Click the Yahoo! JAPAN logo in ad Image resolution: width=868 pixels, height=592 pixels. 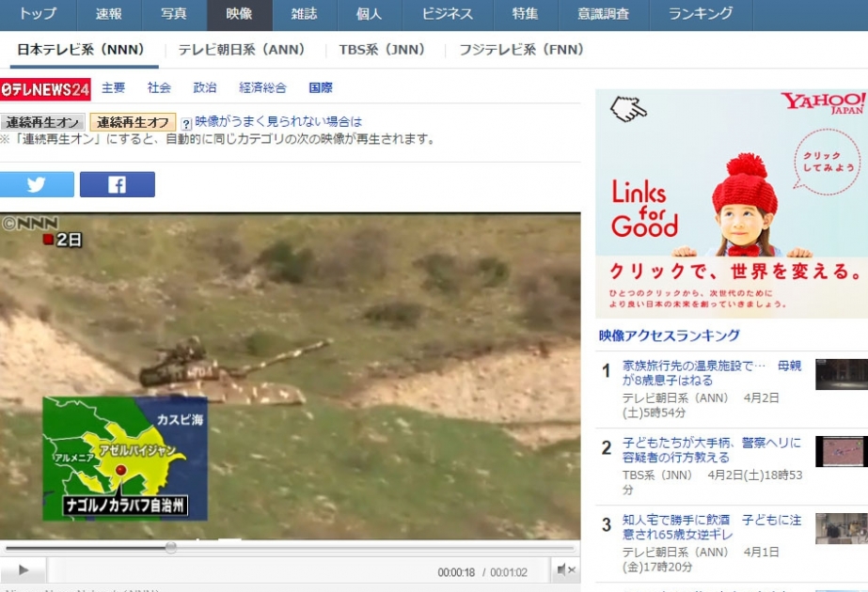tap(823, 103)
